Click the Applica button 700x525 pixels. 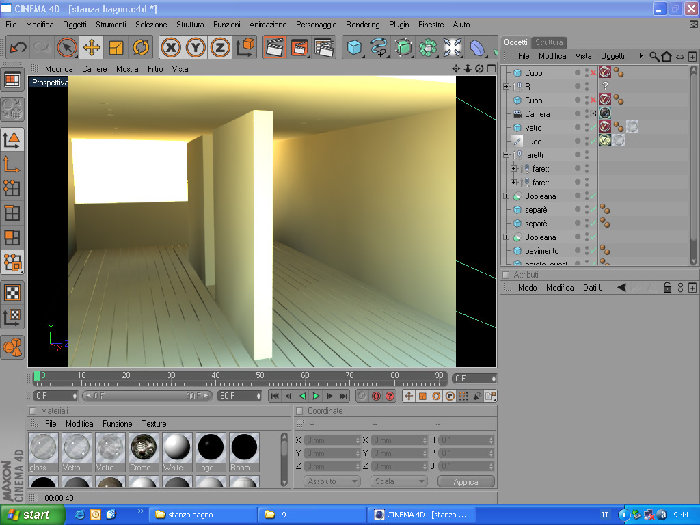466,482
